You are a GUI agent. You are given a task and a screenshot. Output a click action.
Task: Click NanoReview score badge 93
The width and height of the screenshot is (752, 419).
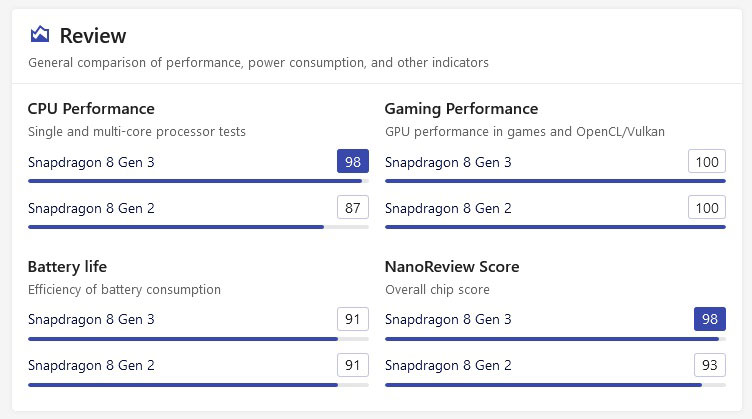click(x=710, y=365)
